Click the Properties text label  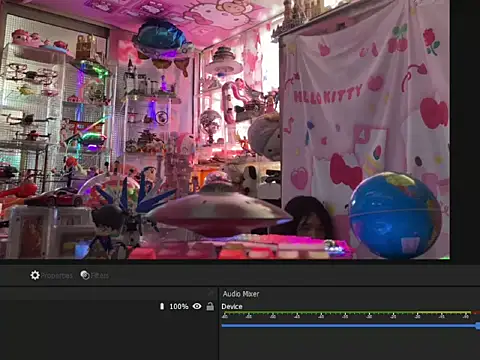pos(57,276)
